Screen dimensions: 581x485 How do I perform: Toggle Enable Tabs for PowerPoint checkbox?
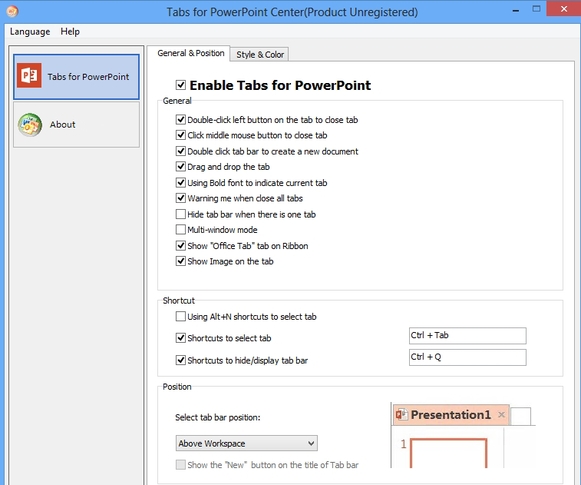[x=181, y=85]
